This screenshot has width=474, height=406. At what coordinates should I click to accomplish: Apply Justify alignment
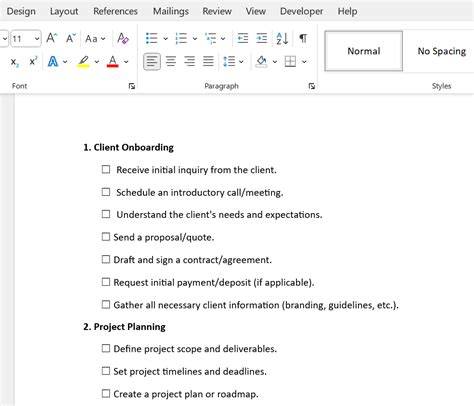(x=208, y=61)
